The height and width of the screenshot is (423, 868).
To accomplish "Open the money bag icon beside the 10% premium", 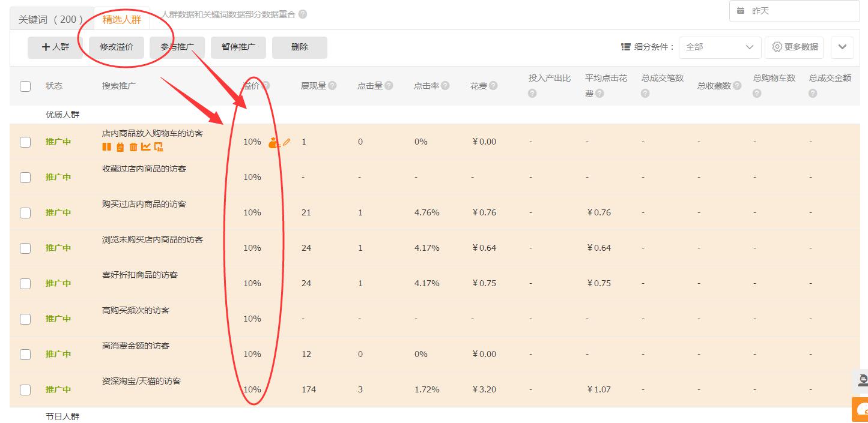I will (273, 142).
